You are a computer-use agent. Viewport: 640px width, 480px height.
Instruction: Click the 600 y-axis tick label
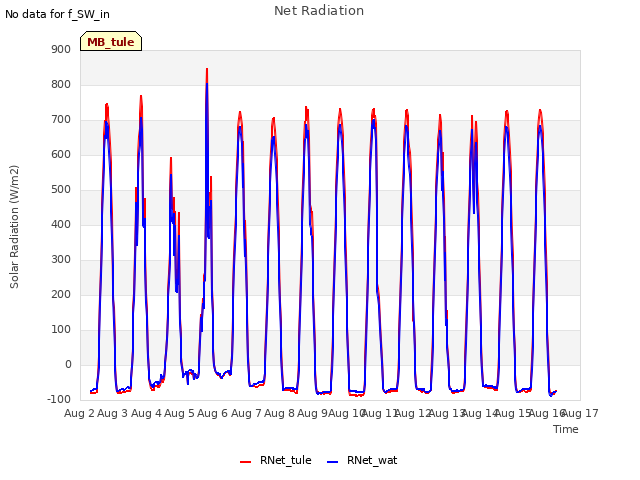(61, 154)
